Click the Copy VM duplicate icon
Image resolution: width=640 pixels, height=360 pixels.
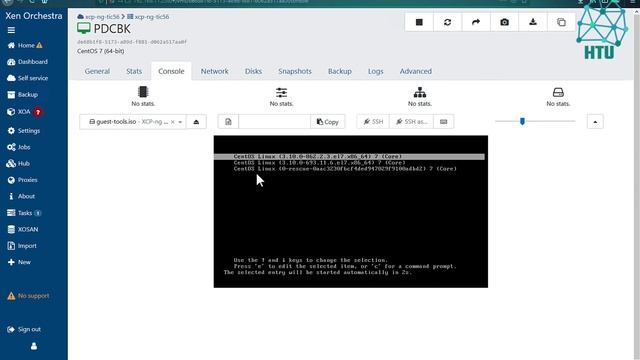pyautogui.click(x=561, y=22)
